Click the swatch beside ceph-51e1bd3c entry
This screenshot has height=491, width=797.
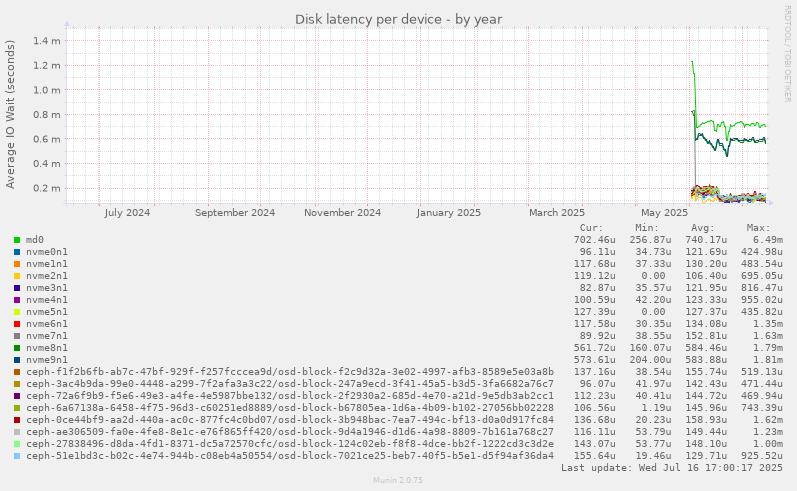17,456
